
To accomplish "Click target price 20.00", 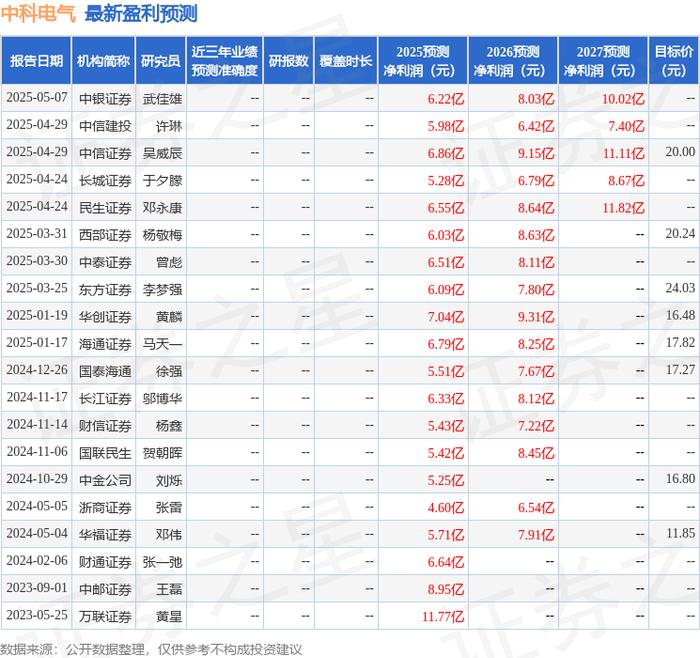I will tap(680, 152).
